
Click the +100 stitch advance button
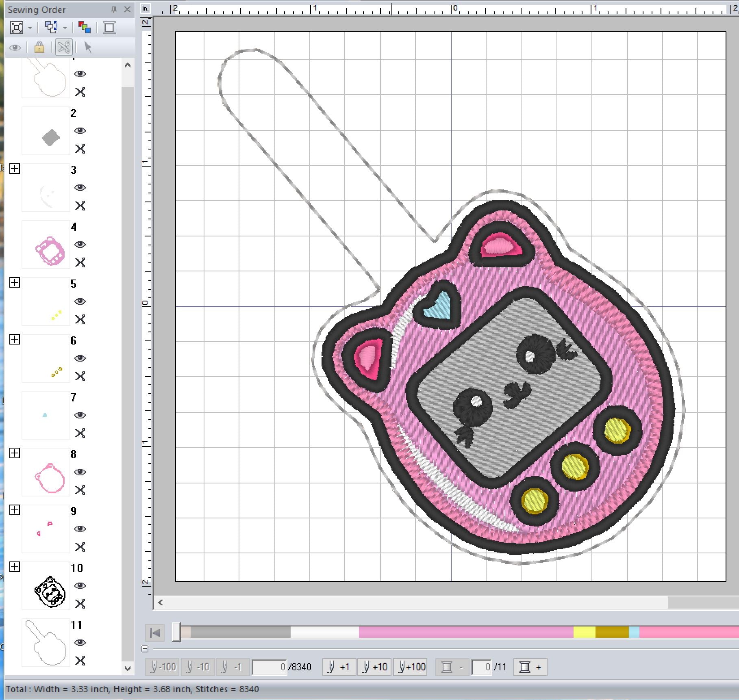pos(410,667)
